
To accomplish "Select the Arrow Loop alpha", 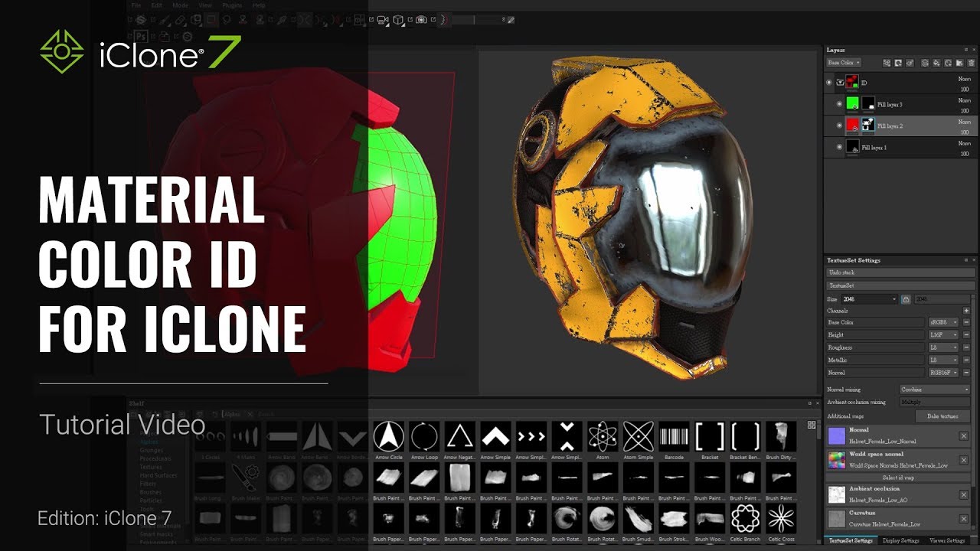I will 424,437.
